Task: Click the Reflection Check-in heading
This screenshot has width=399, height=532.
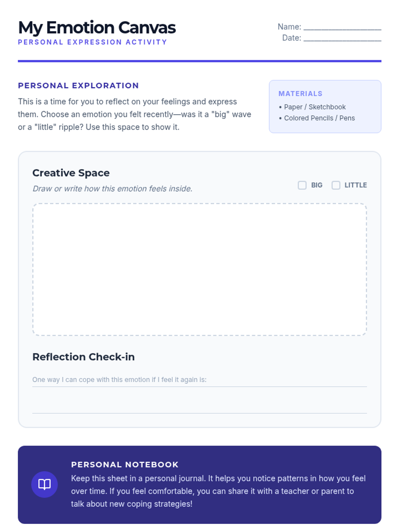Action: [x=83, y=357]
